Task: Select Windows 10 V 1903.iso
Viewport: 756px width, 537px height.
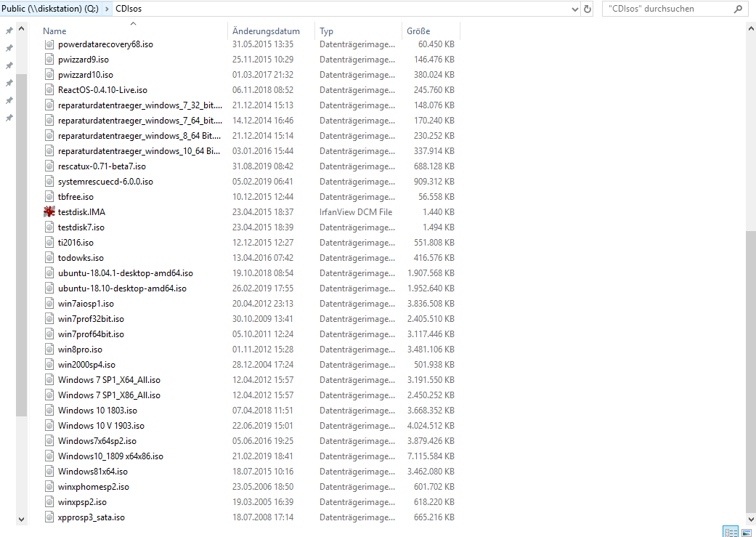Action: click(101, 426)
